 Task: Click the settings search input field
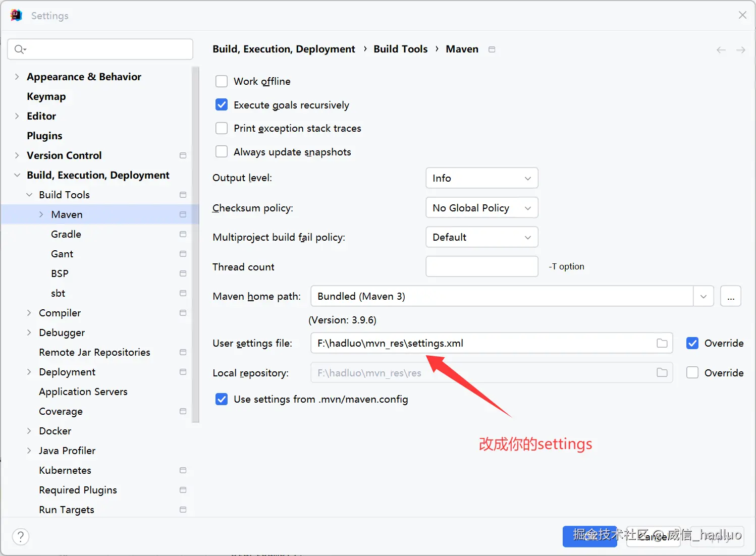100,49
